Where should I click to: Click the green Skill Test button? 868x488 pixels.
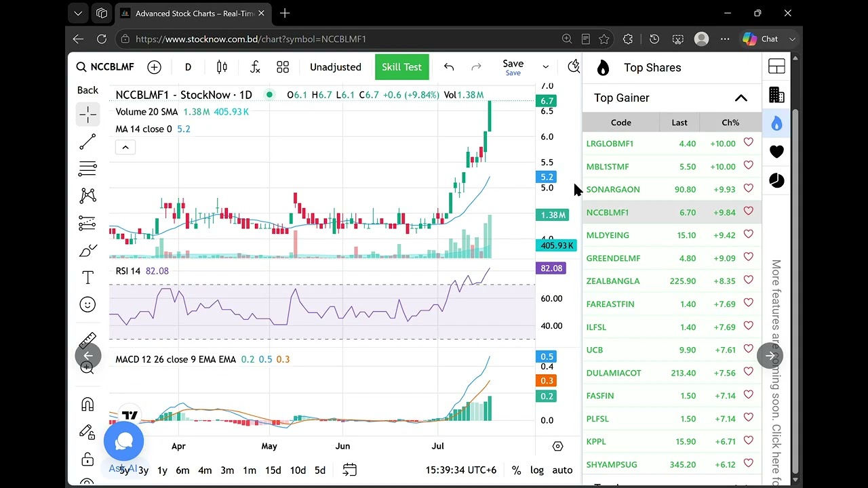pos(401,67)
